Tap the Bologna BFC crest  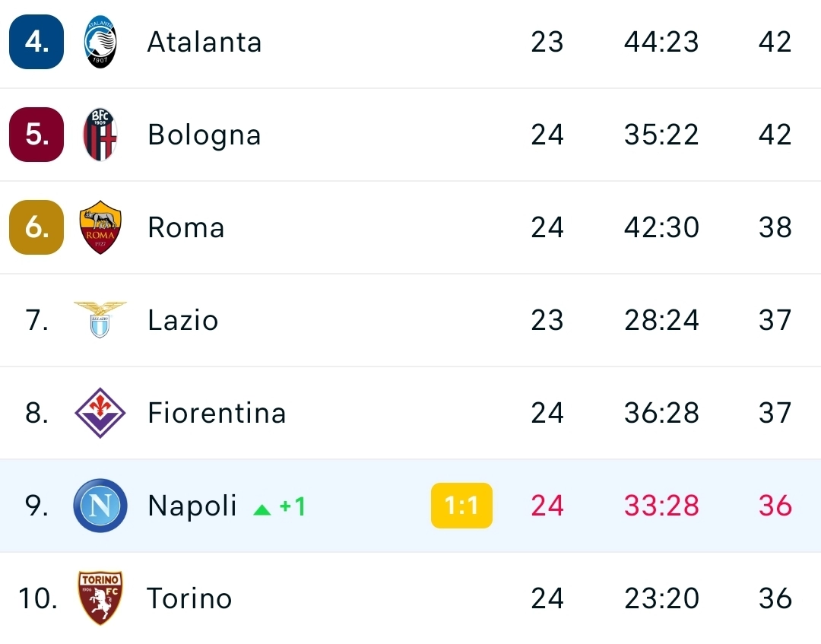[x=100, y=135]
